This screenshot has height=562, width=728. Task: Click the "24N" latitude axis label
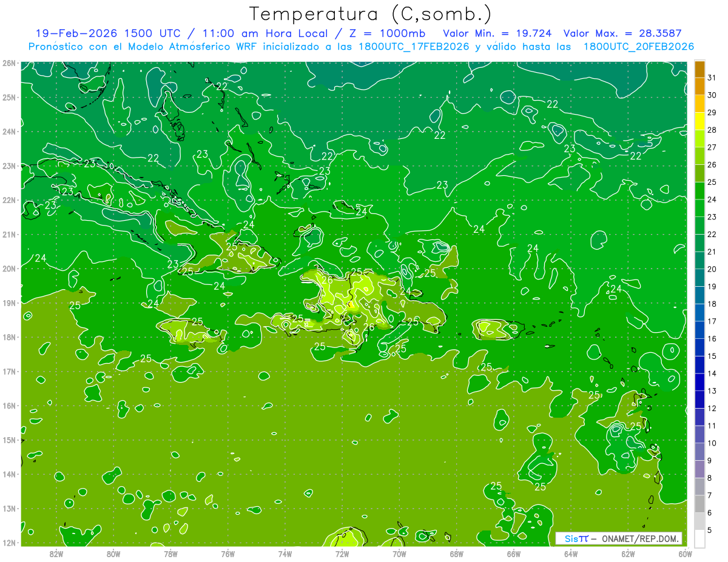click(8, 132)
